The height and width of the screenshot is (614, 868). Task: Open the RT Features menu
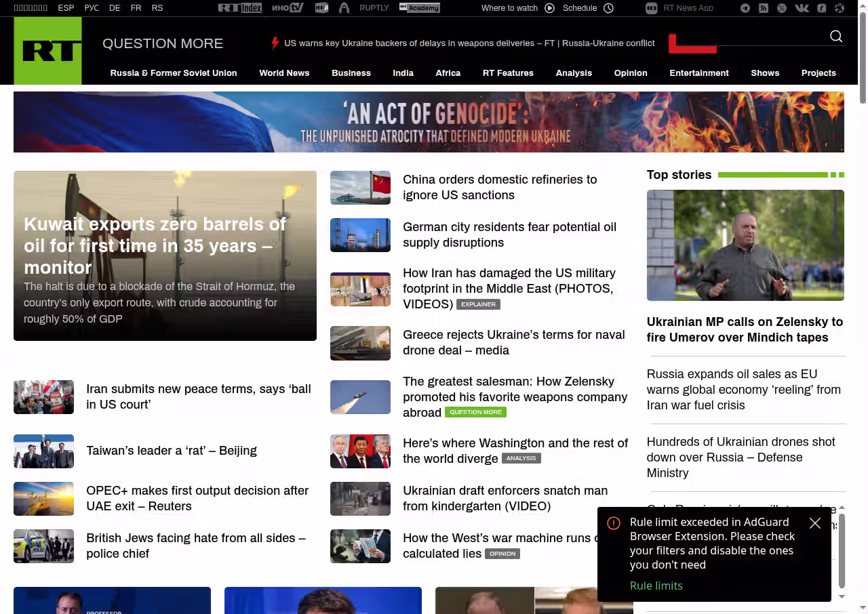(508, 73)
